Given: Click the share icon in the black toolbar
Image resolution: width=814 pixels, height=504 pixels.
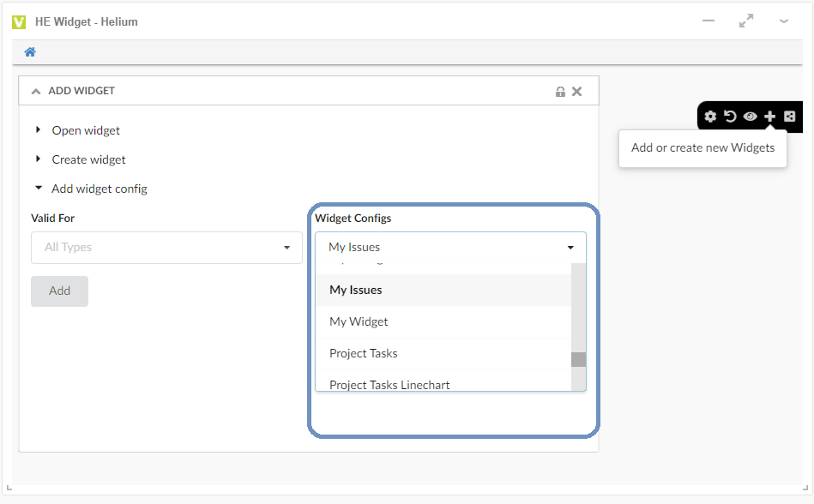Looking at the screenshot, I should [790, 117].
